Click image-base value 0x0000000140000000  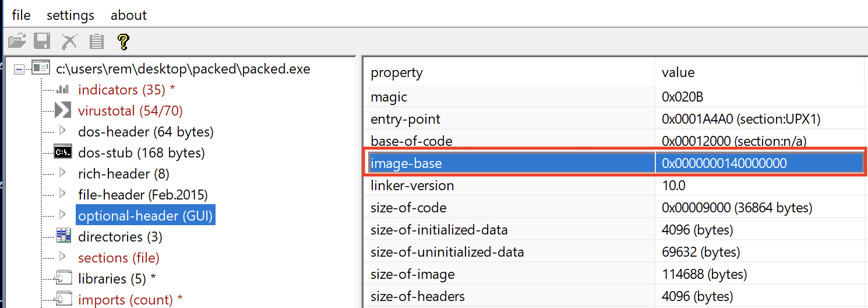point(724,163)
